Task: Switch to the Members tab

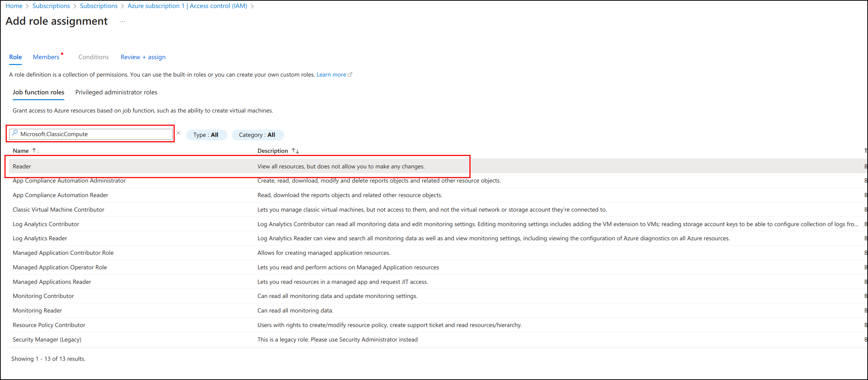Action: click(46, 57)
